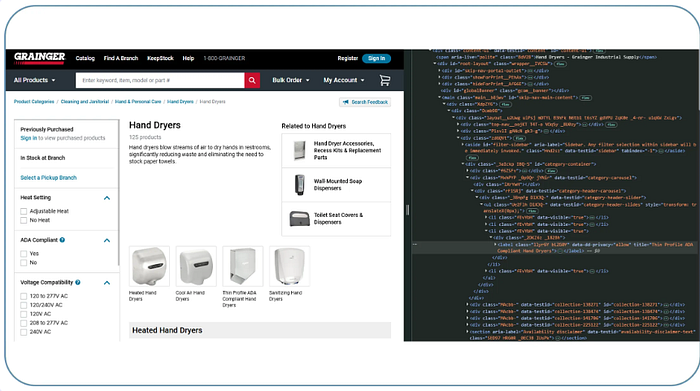Select highlighted label element in DevTools

click(x=554, y=248)
